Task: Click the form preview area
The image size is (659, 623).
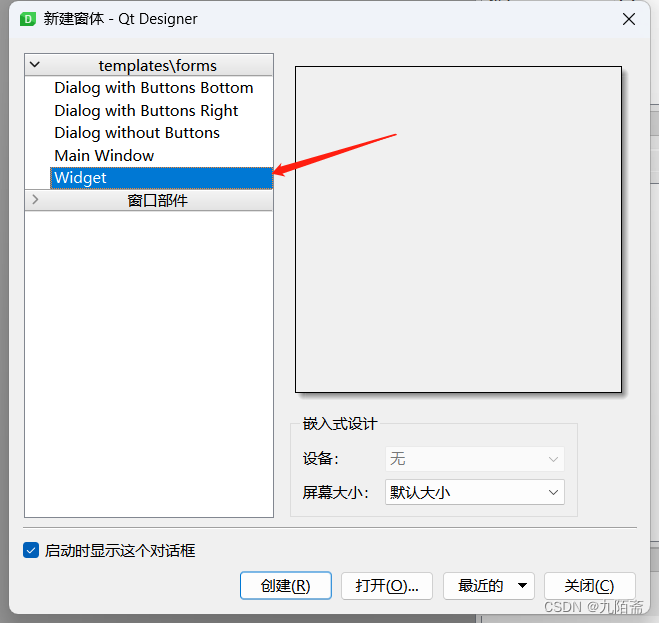Action: click(x=458, y=230)
